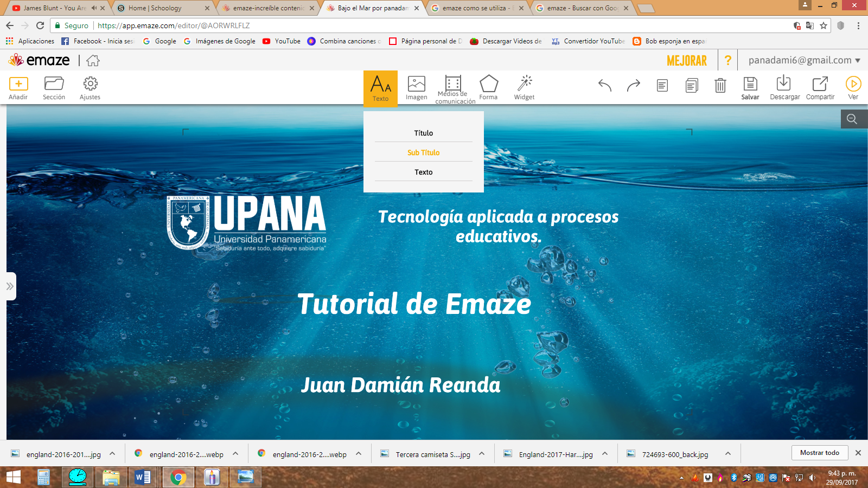
Task: Click the MEJORAR upgrade link
Action: pyautogui.click(x=687, y=60)
